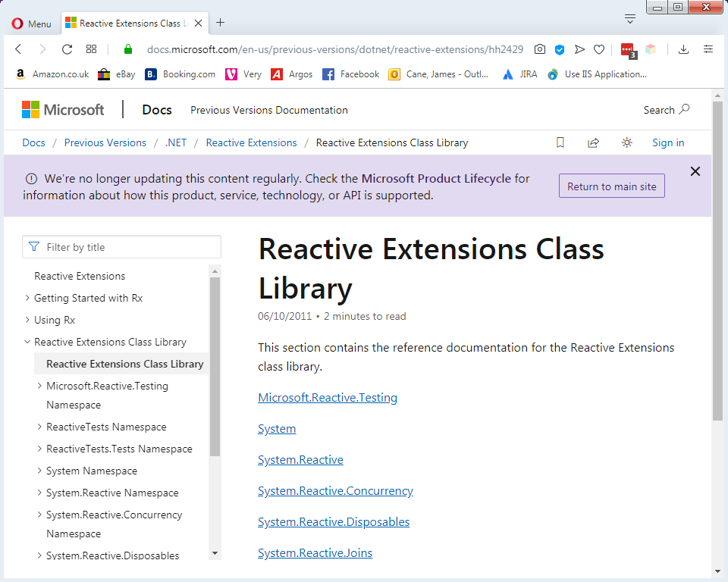Image resolution: width=728 pixels, height=582 pixels.
Task: View the site security lock info
Action: 128,49
